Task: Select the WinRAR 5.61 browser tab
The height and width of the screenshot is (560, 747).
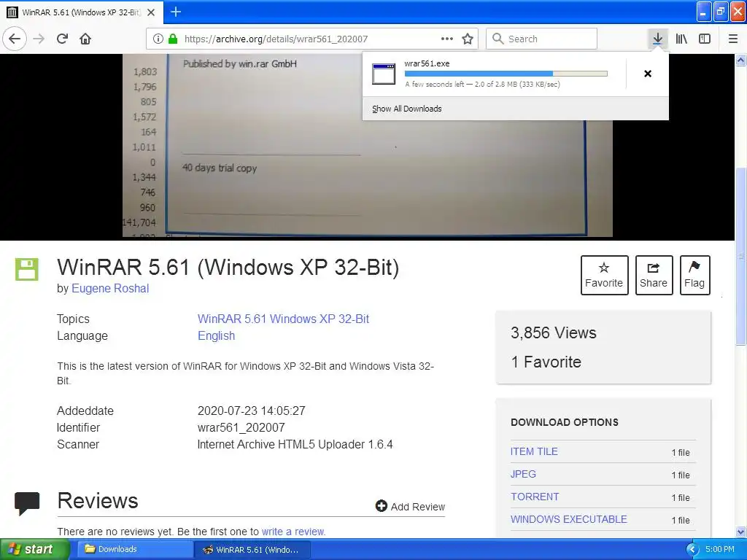Action: click(x=82, y=12)
